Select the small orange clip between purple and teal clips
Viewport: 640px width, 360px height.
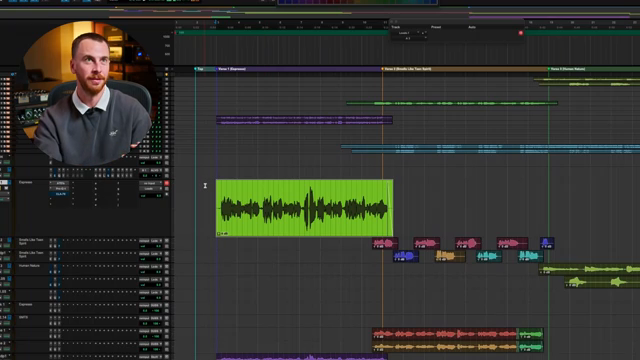(x=450, y=256)
